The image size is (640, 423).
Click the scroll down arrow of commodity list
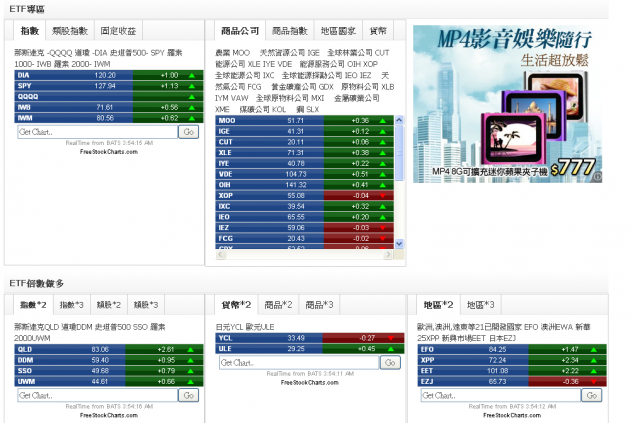(399, 244)
